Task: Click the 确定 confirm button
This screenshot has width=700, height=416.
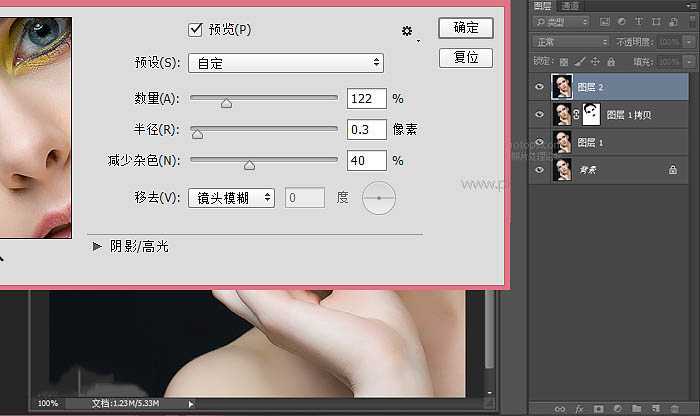Action: 465,28
